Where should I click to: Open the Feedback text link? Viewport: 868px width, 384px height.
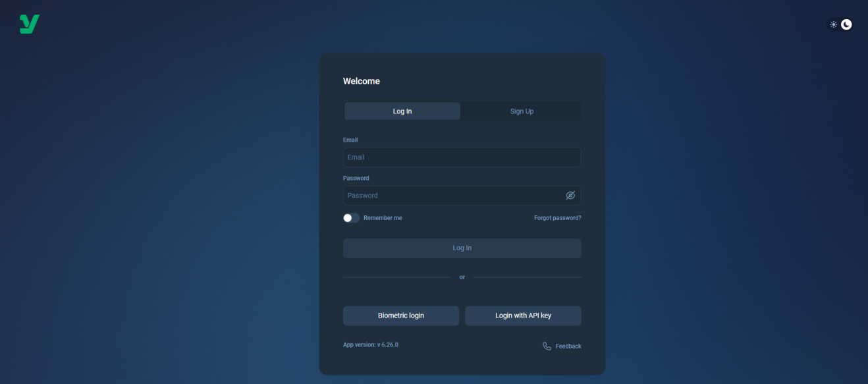pos(568,346)
